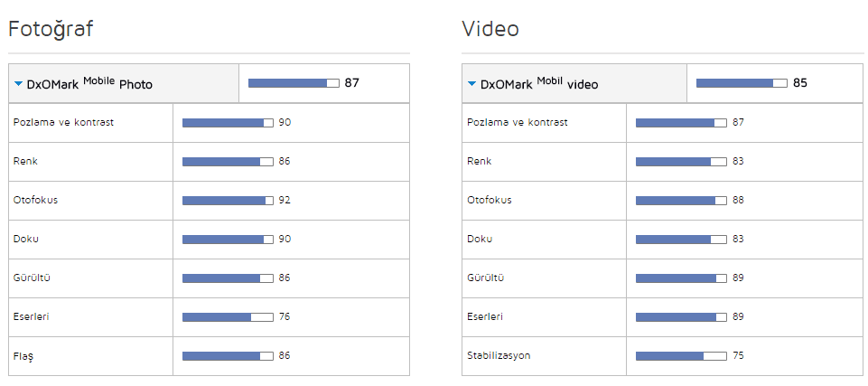Click the photo Gürültü score bar
868x386 pixels.
(228, 278)
